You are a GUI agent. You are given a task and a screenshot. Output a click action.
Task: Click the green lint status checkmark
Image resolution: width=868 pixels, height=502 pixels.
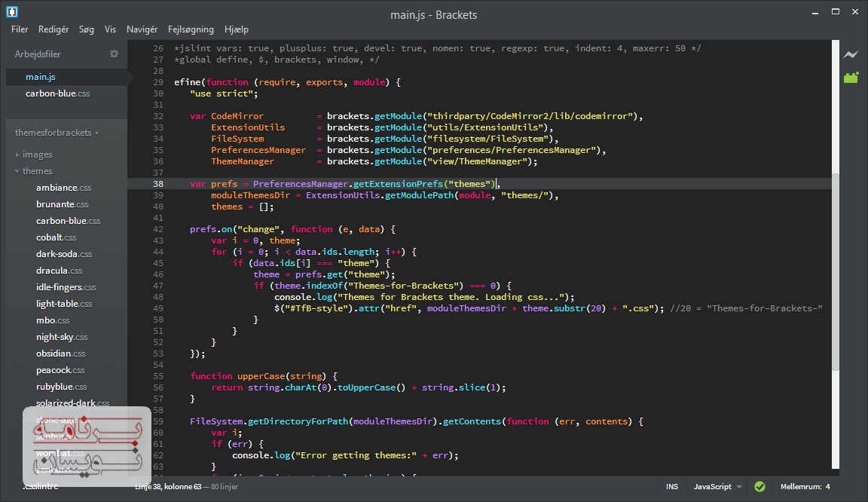point(760,486)
